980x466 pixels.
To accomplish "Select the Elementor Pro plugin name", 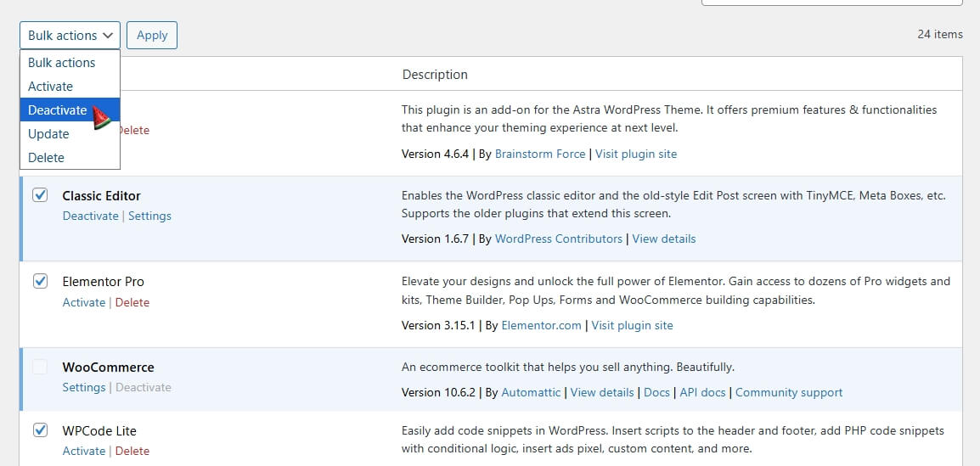I will coord(103,282).
